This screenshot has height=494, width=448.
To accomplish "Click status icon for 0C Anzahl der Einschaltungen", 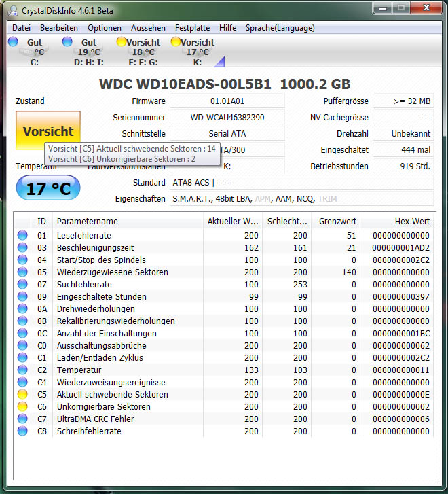I will pyautogui.click(x=22, y=333).
